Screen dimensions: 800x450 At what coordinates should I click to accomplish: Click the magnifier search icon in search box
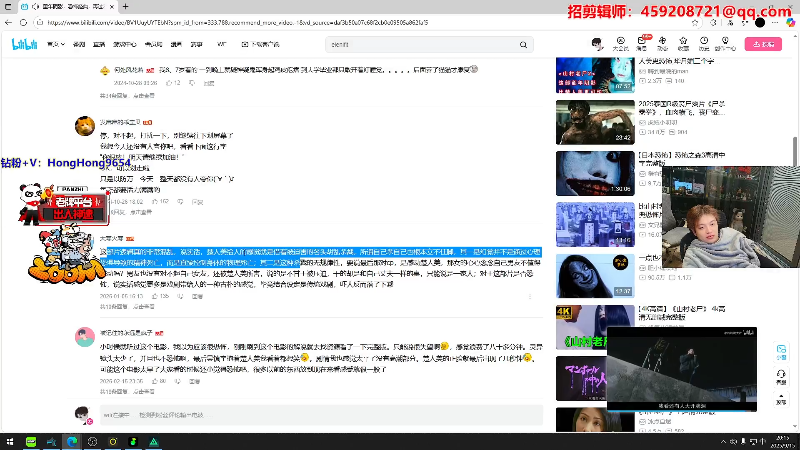523,44
